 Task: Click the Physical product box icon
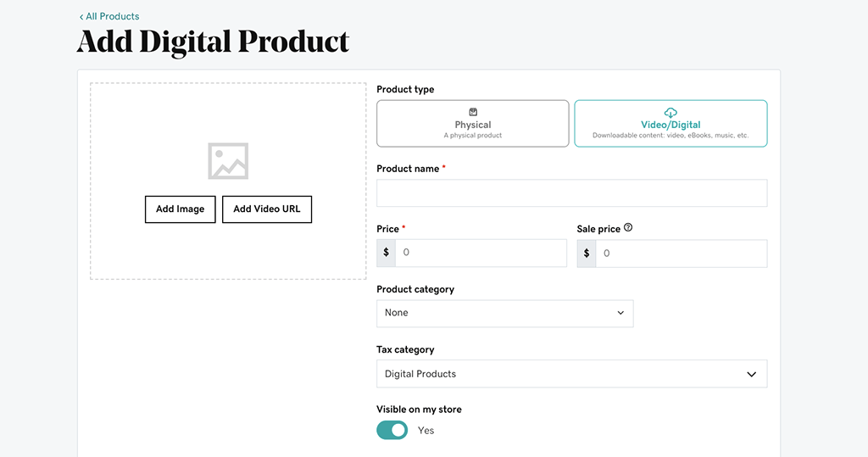[473, 112]
